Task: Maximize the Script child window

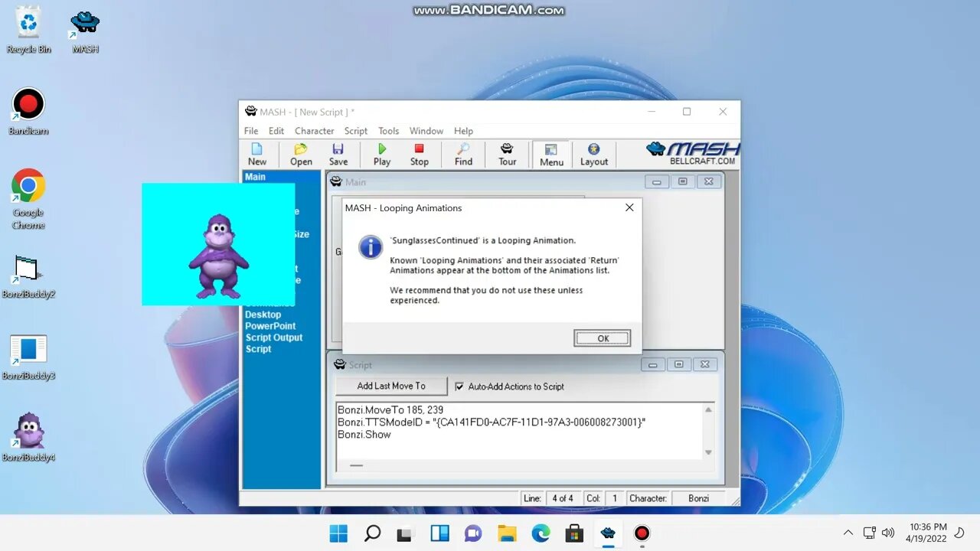Action: (x=679, y=365)
